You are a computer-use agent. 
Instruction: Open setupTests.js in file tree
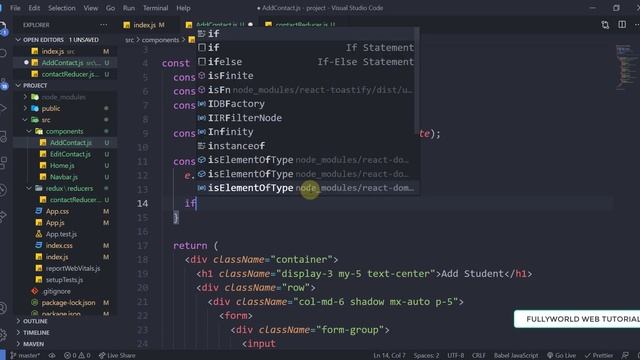click(x=64, y=280)
